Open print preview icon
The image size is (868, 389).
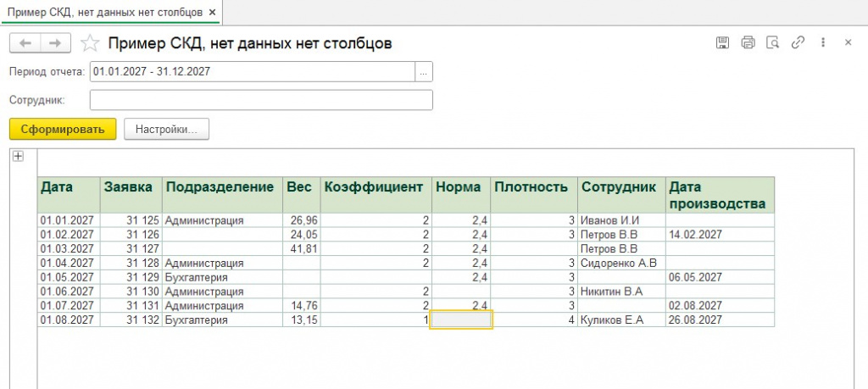[x=773, y=42]
